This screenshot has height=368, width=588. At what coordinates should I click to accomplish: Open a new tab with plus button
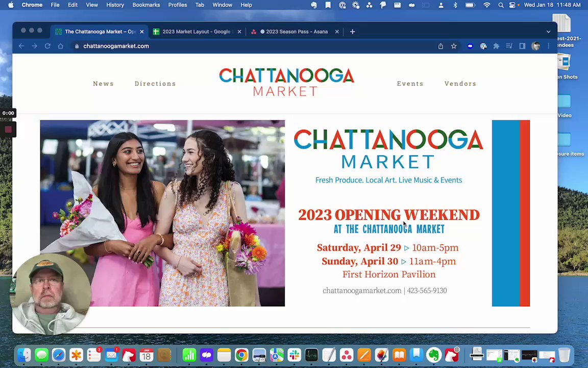352,32
